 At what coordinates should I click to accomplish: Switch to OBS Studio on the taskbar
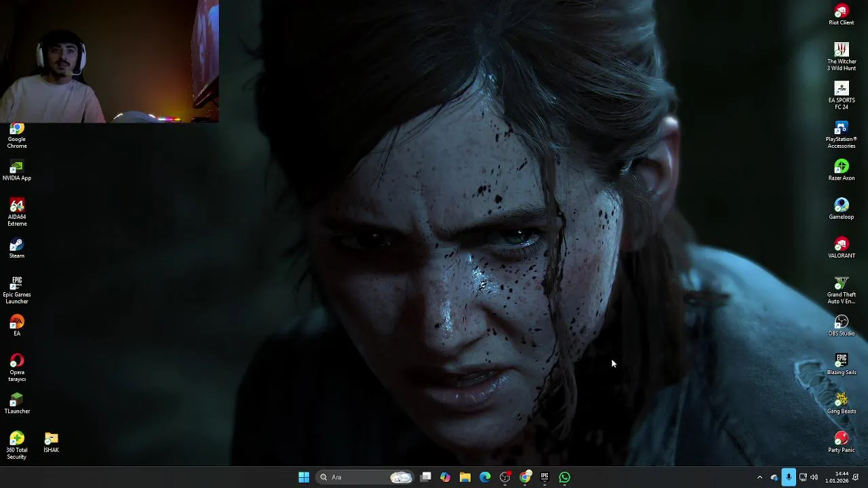[505, 477]
